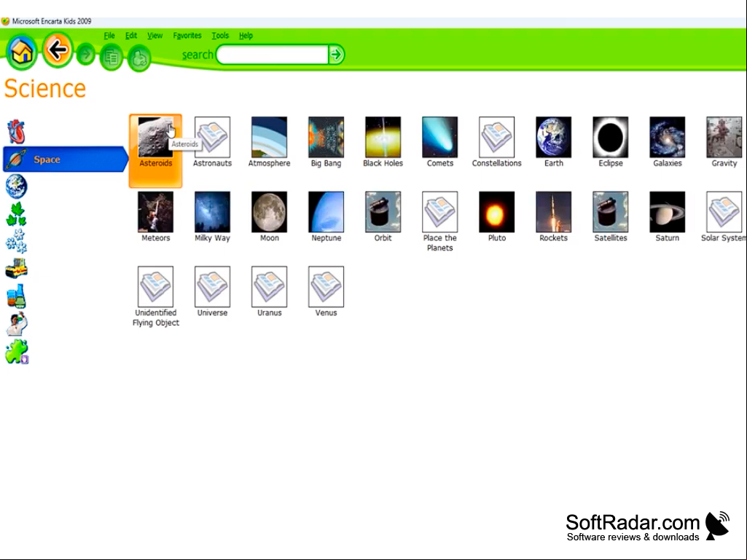Open the Pluto article
This screenshot has height=560, width=747.
(x=496, y=217)
